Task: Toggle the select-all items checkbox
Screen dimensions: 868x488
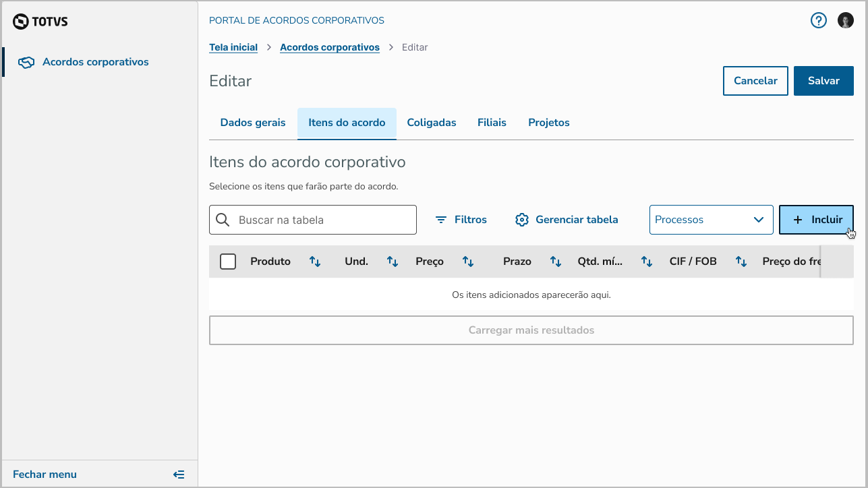Action: (x=228, y=262)
